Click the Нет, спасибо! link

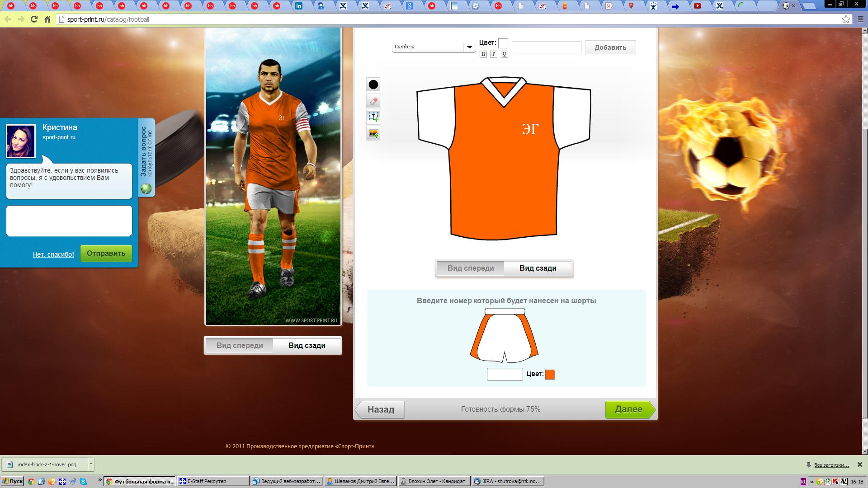coord(53,254)
